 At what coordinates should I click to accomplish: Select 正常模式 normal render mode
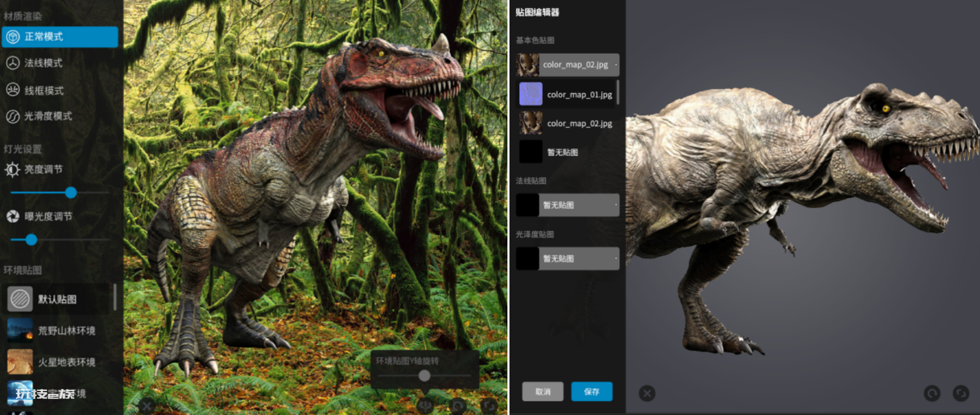pyautogui.click(x=60, y=37)
